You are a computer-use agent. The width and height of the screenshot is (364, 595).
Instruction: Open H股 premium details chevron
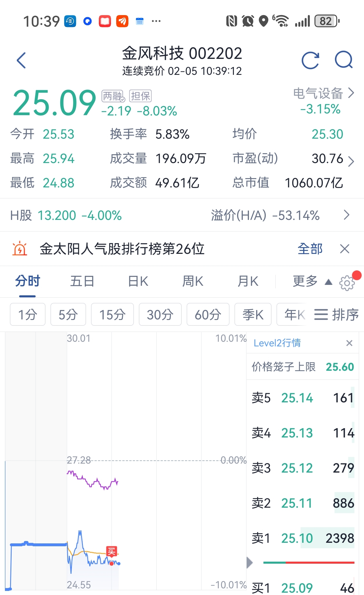[347, 215]
